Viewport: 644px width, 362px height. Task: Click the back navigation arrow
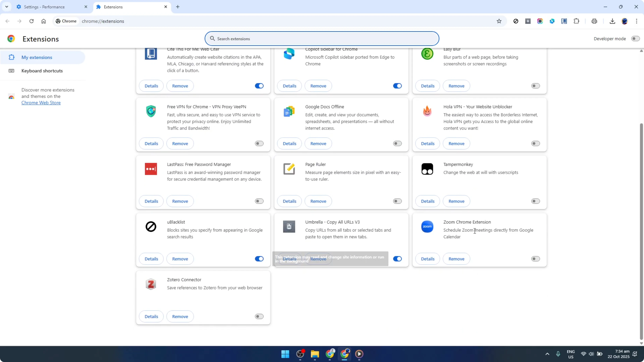point(8,21)
